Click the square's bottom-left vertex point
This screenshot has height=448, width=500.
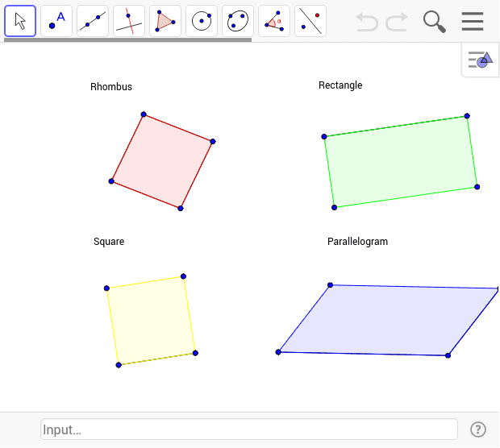tap(119, 365)
